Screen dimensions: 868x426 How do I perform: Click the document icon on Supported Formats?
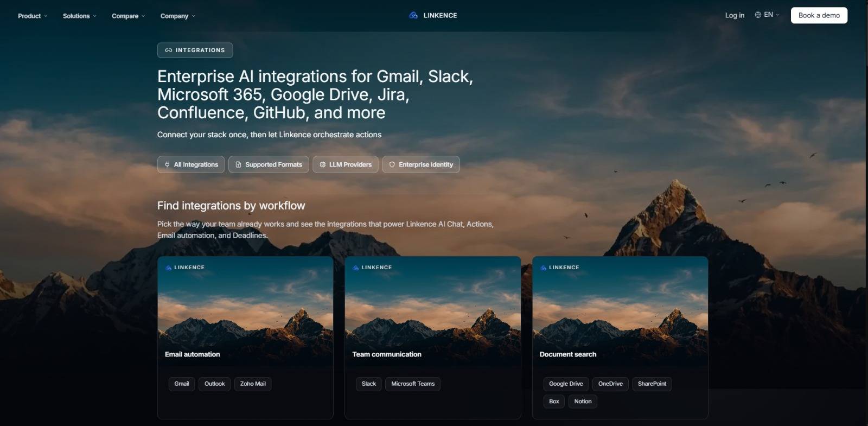click(x=238, y=164)
